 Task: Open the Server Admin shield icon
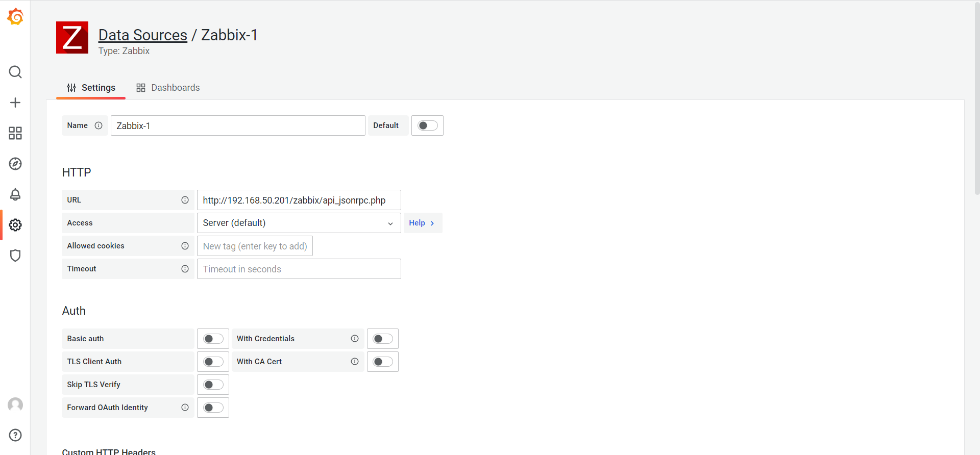15,256
